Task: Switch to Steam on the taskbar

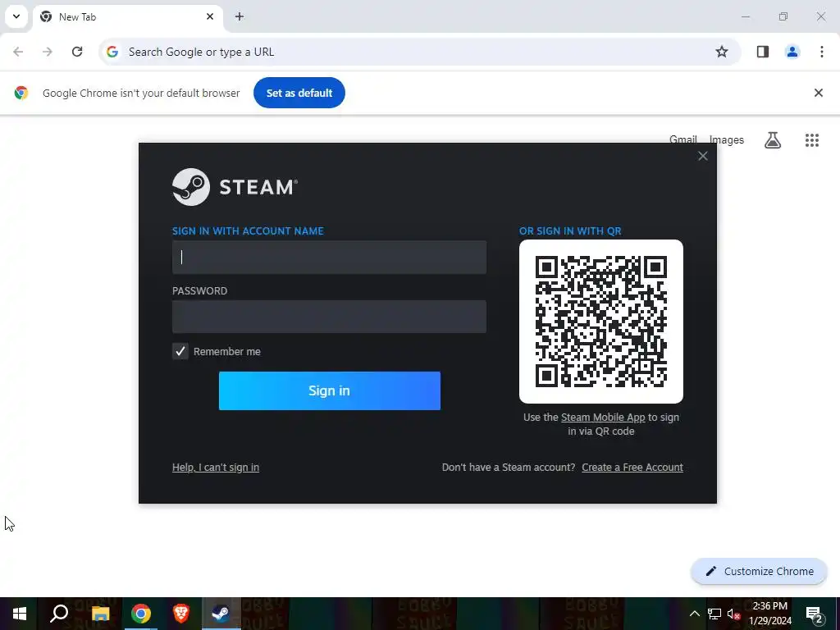Action: (221, 614)
